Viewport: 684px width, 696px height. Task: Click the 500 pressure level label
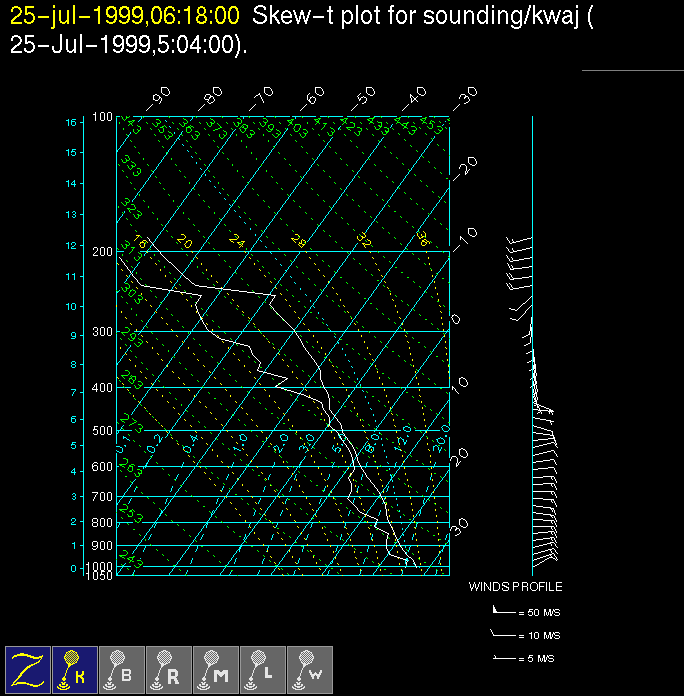coord(102,431)
